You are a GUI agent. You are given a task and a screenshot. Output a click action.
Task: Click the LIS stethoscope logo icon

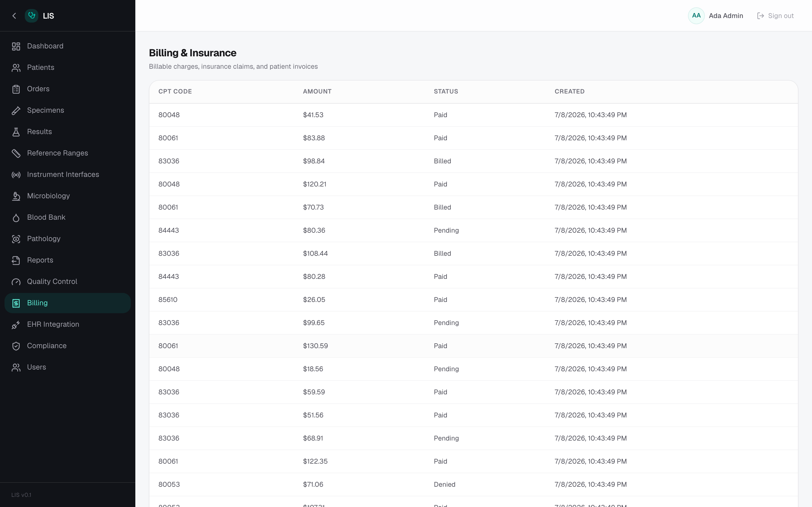pos(32,16)
